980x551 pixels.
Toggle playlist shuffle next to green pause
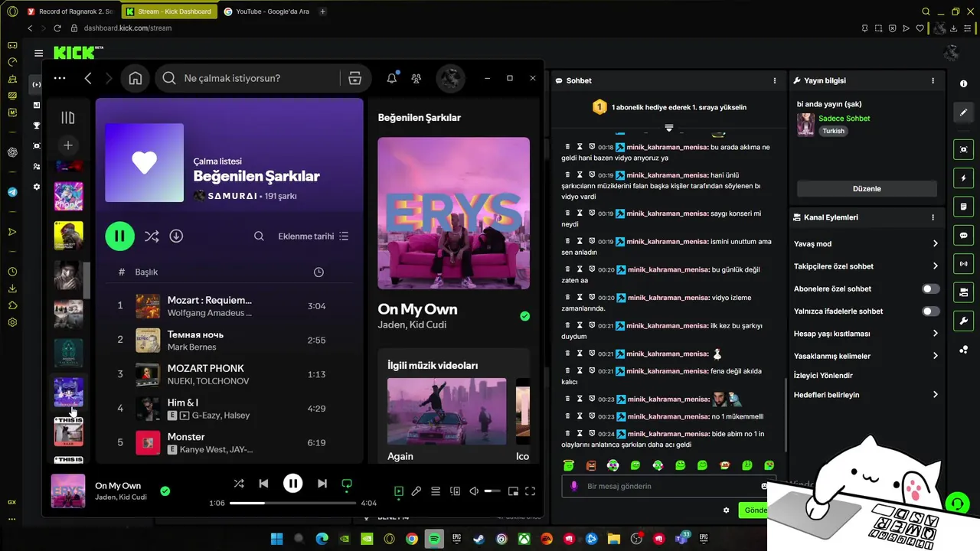pyautogui.click(x=152, y=236)
